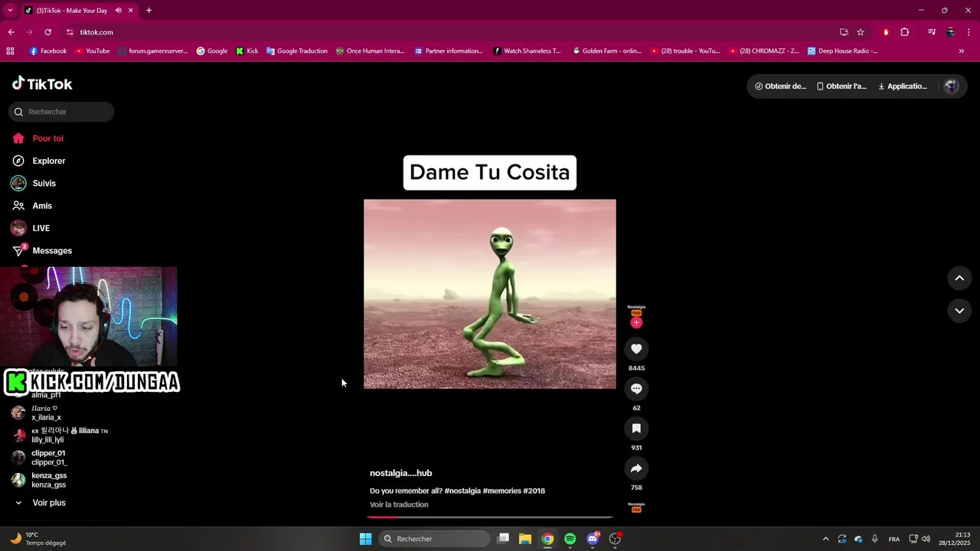Like the Dame Tu Cosita video
Viewport: 980px width, 551px height.
pyautogui.click(x=636, y=349)
